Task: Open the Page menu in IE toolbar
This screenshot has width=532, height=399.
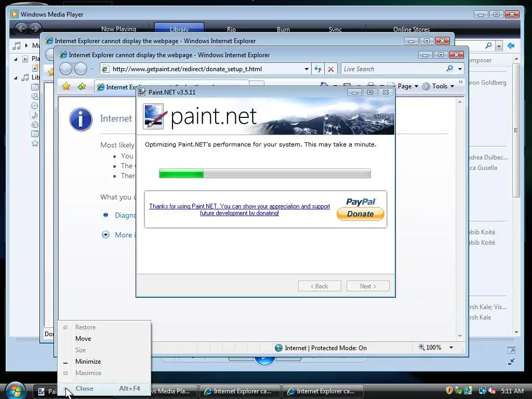Action: pyautogui.click(x=408, y=86)
